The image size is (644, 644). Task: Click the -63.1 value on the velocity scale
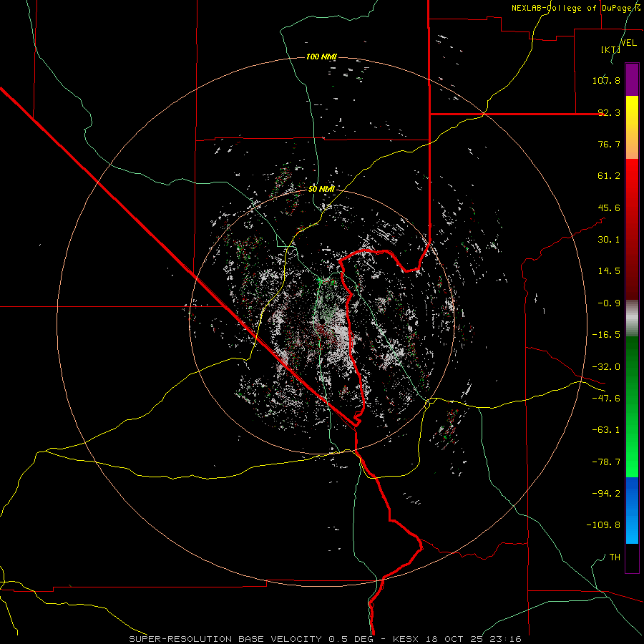(606, 430)
